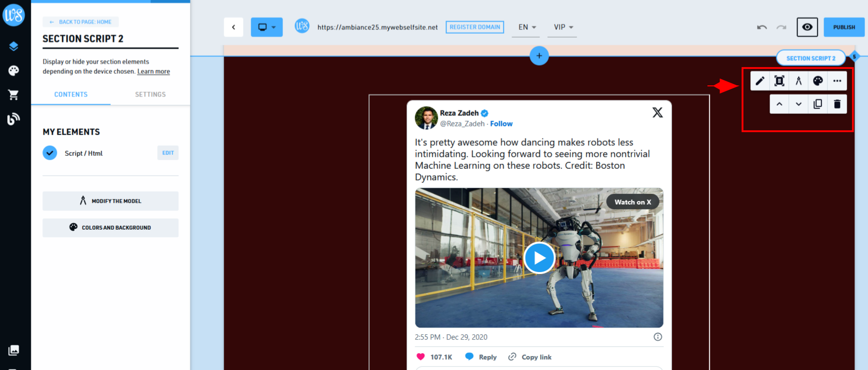
Task: Toggle the preview eye button
Action: coord(807,27)
